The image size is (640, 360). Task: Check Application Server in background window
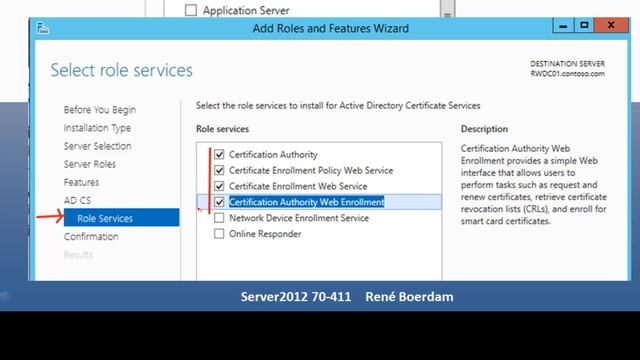click(x=191, y=10)
